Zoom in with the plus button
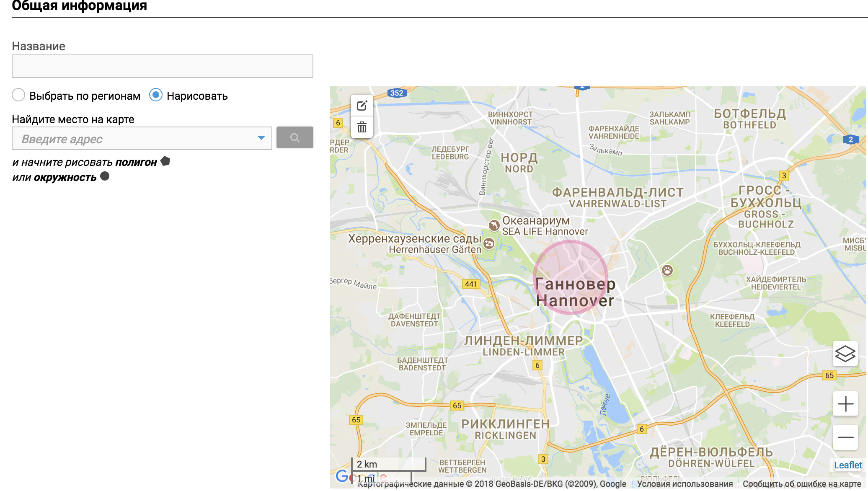The image size is (868, 491). coord(845,404)
